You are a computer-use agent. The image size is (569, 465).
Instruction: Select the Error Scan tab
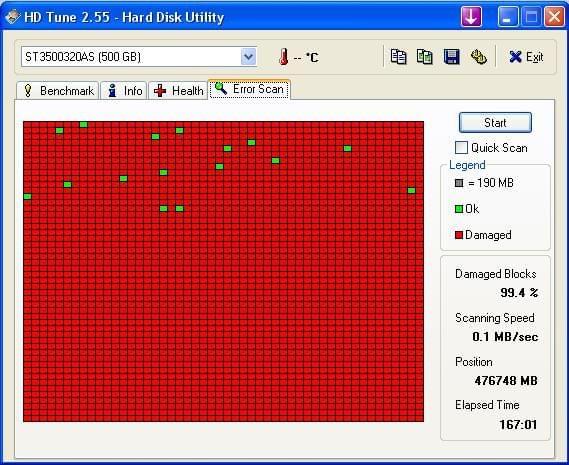point(249,89)
